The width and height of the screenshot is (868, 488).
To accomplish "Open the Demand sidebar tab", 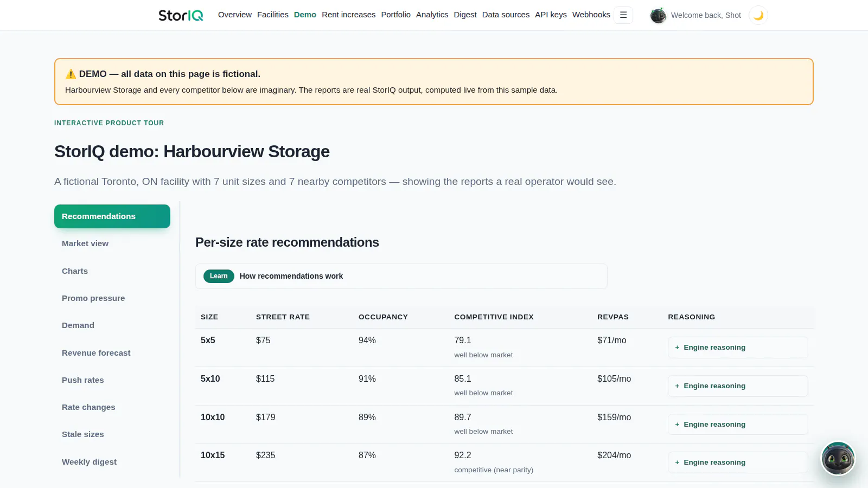I will tap(112, 325).
